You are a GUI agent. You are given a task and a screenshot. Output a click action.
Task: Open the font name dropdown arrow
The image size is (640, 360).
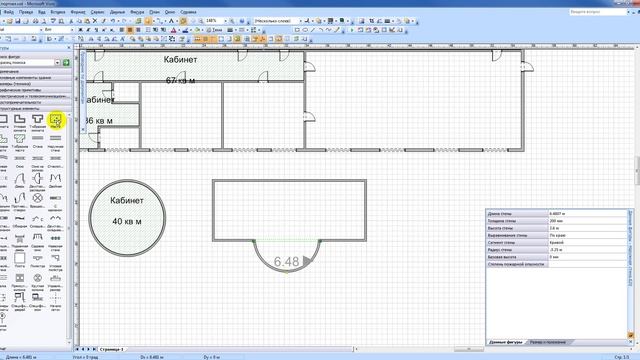tap(41, 30)
